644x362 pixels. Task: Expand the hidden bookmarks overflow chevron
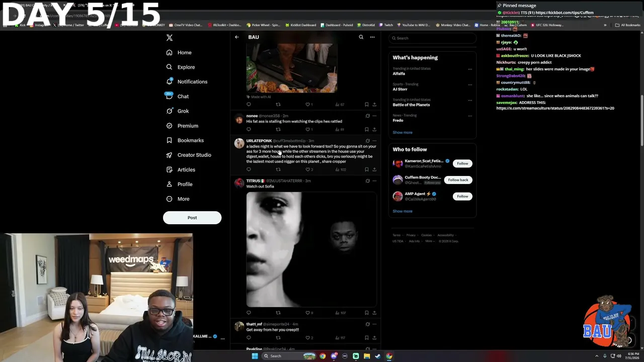coord(605,25)
